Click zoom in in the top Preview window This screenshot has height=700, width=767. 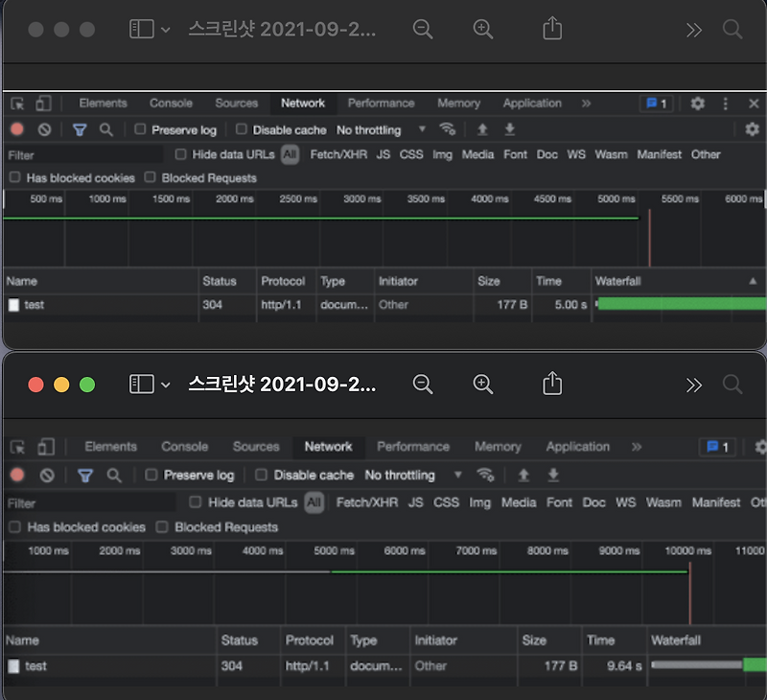click(483, 30)
